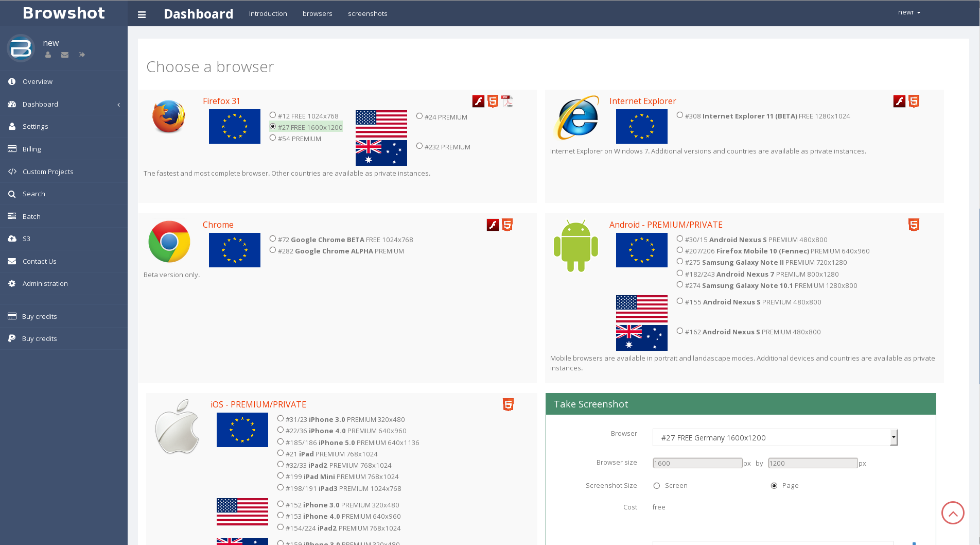The width and height of the screenshot is (980, 545).
Task: Select #282 Google Chrome ALPHA radio
Action: [273, 250]
